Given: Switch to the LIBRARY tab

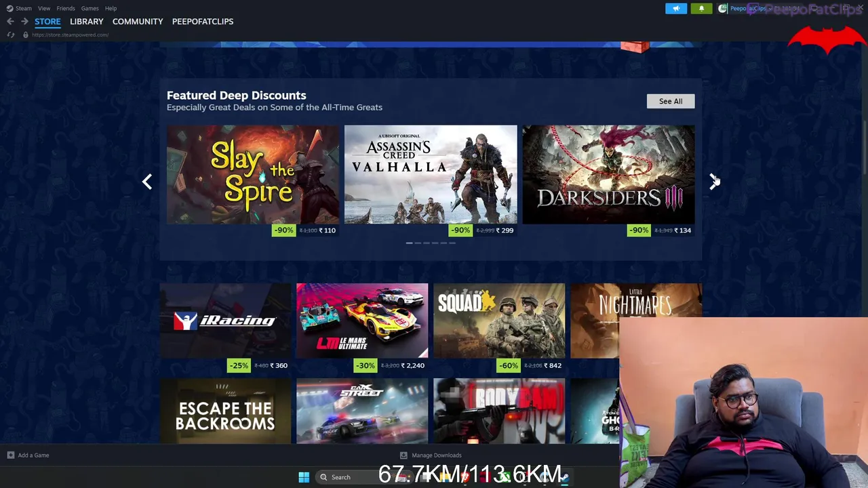Looking at the screenshot, I should (x=87, y=22).
